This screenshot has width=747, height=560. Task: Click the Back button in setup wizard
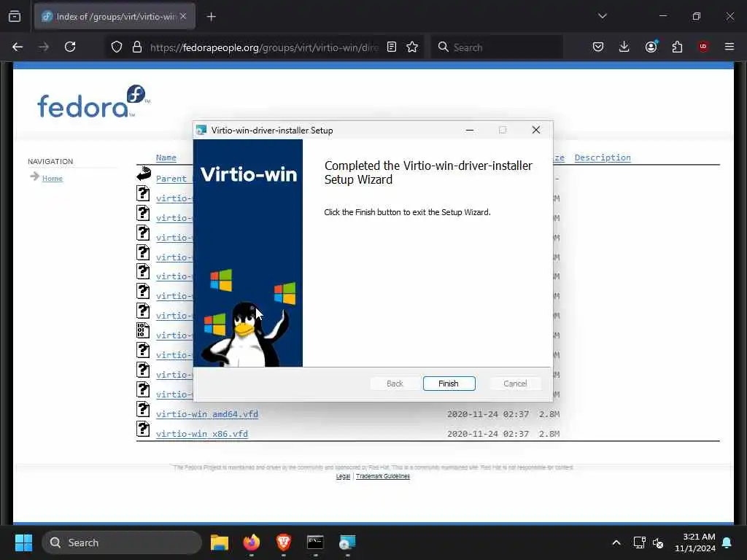click(395, 384)
